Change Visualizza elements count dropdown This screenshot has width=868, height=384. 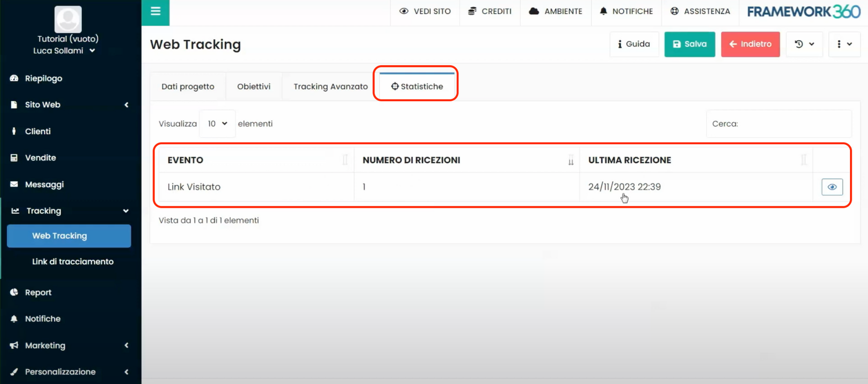[217, 123]
